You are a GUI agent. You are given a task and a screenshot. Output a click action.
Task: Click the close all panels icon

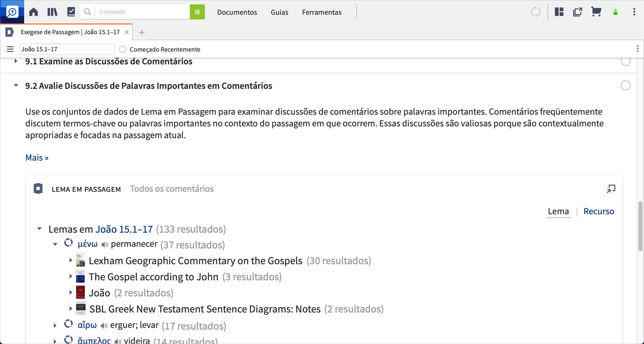(578, 12)
